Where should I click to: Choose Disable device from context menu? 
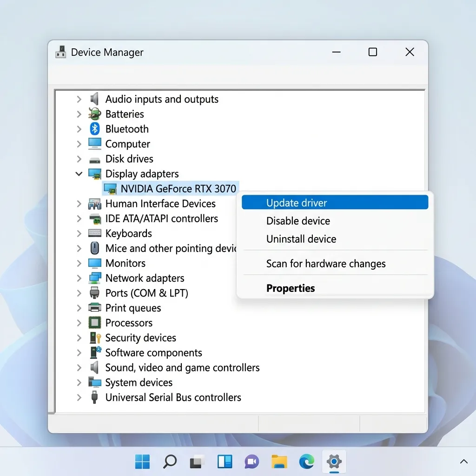coord(335,221)
